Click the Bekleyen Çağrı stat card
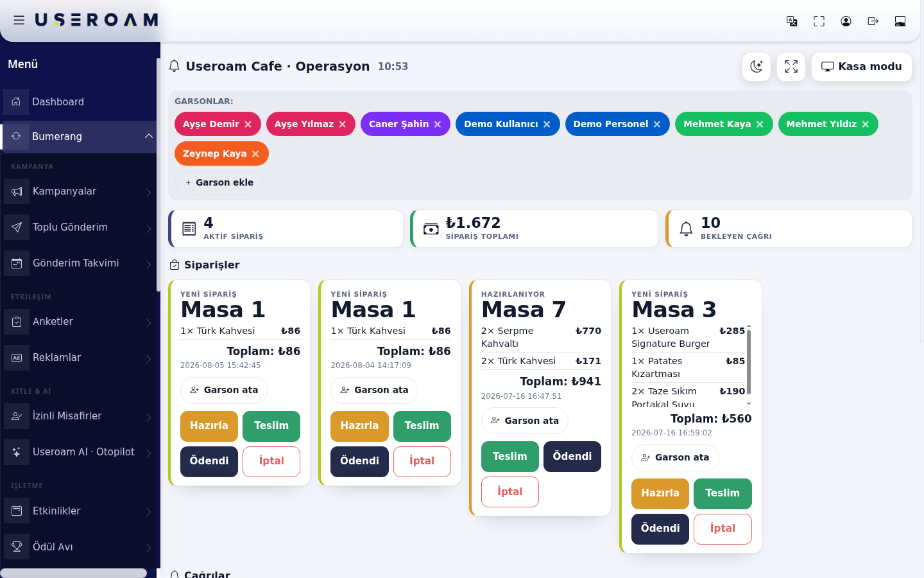Viewport: 924px width, 578px height. (789, 229)
